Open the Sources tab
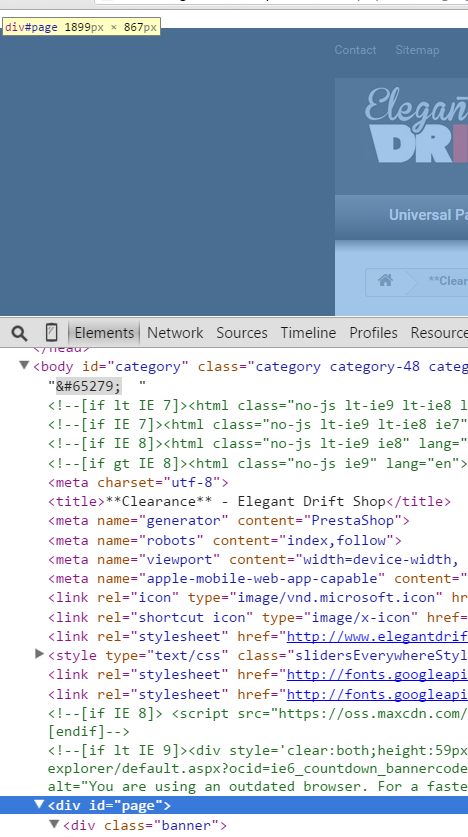Screen dimensions: 468x837 (242, 333)
